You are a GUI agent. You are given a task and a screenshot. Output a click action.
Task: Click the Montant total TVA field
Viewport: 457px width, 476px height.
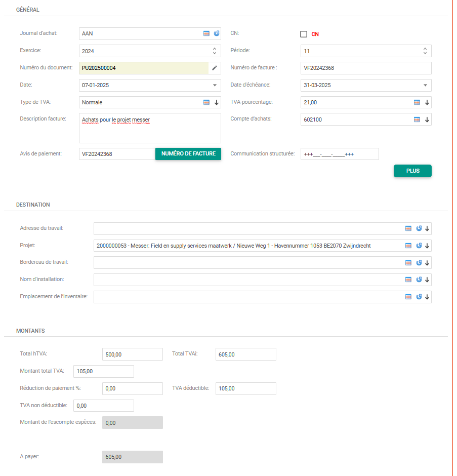[103, 371]
